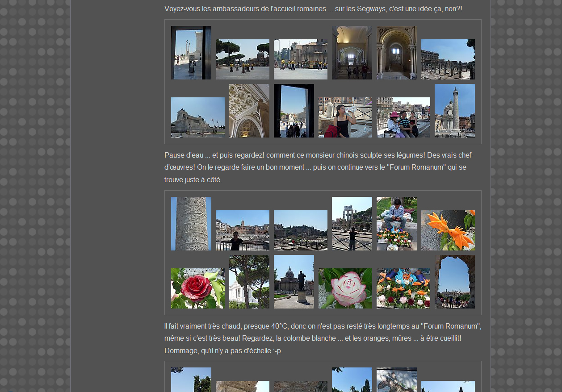Open the white Vittoriano monument exterior thumbnail
The width and height of the screenshot is (562, 392).
pos(197,117)
